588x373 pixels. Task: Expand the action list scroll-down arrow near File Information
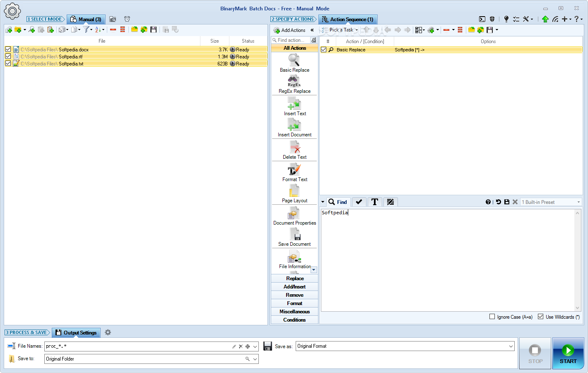coord(314,270)
